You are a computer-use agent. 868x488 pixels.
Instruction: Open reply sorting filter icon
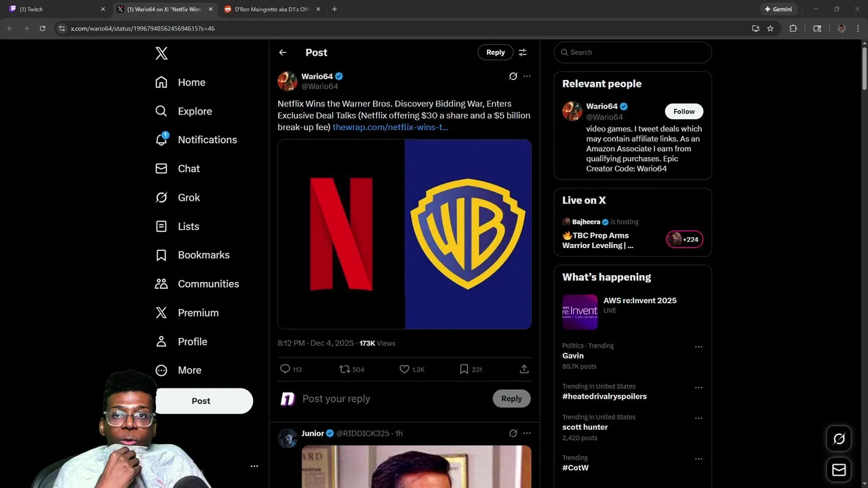522,52
